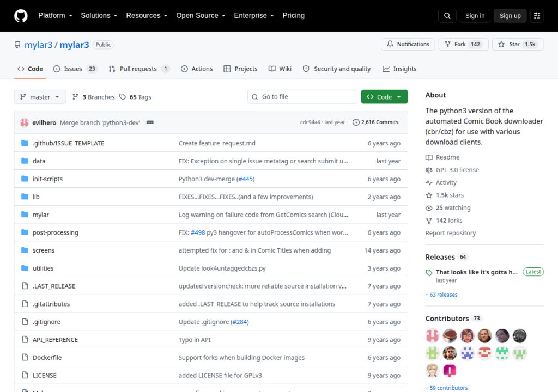Screen dimensions: 558x392
Task: Open the mylar folder
Action: click(x=40, y=215)
